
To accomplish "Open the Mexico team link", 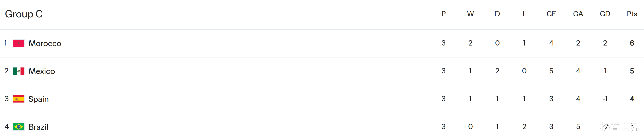I will tap(42, 71).
